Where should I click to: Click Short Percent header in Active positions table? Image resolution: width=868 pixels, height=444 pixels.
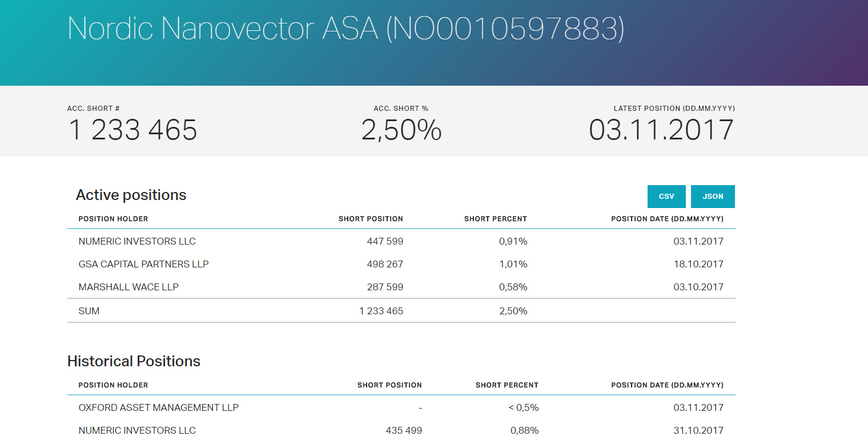click(495, 219)
